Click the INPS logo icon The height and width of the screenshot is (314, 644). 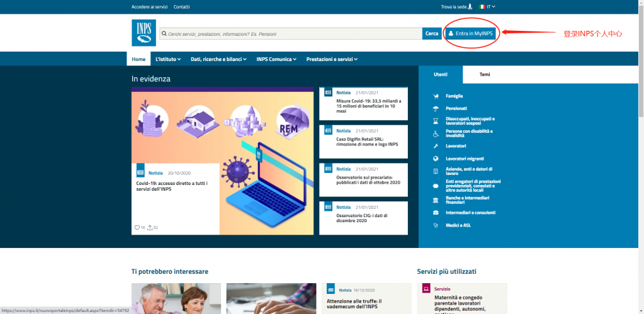pyautogui.click(x=144, y=33)
